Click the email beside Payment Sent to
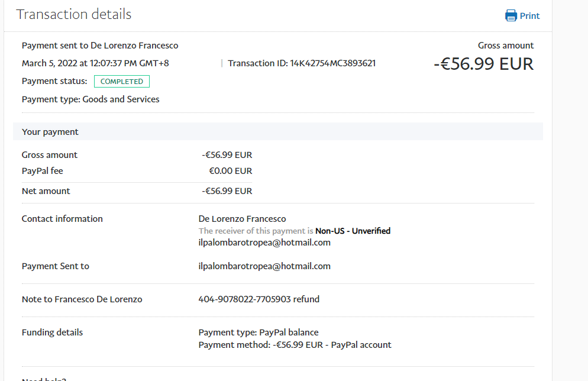This screenshot has width=588, height=381. pyautogui.click(x=264, y=266)
